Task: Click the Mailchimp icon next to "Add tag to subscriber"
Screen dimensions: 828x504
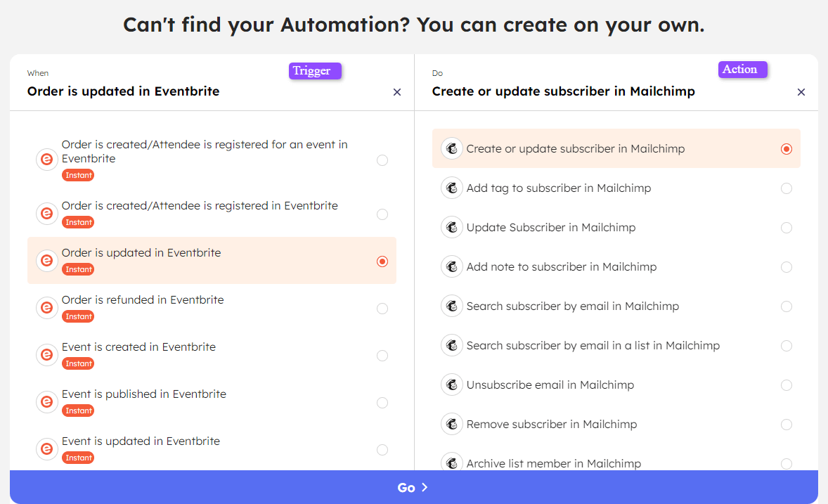Action: [x=452, y=188]
